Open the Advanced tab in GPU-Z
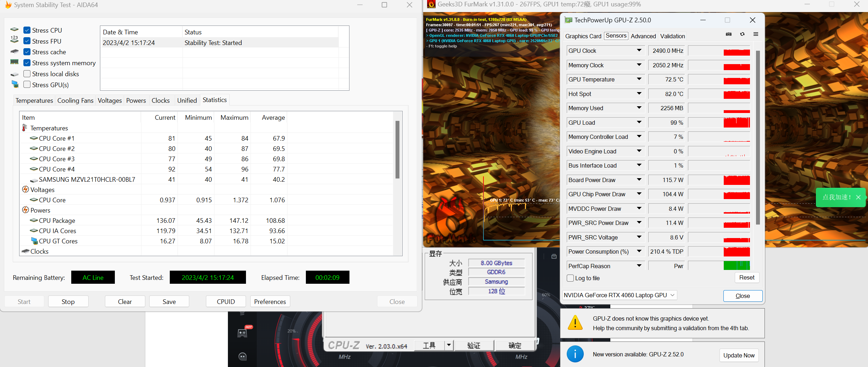 pos(643,36)
